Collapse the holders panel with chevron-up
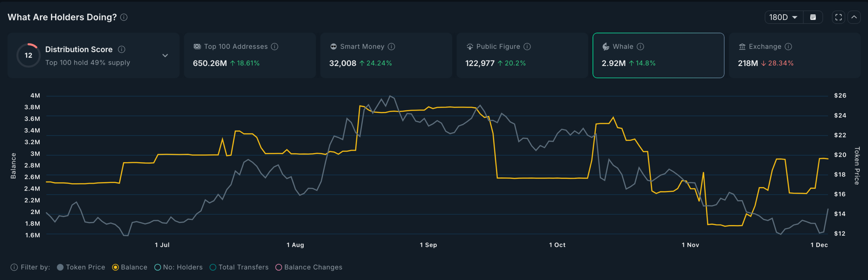868x280 pixels. (x=854, y=17)
